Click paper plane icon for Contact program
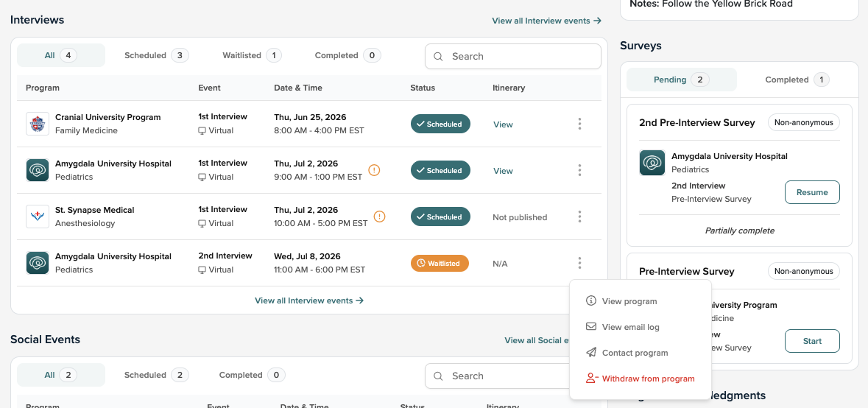 pyautogui.click(x=591, y=353)
